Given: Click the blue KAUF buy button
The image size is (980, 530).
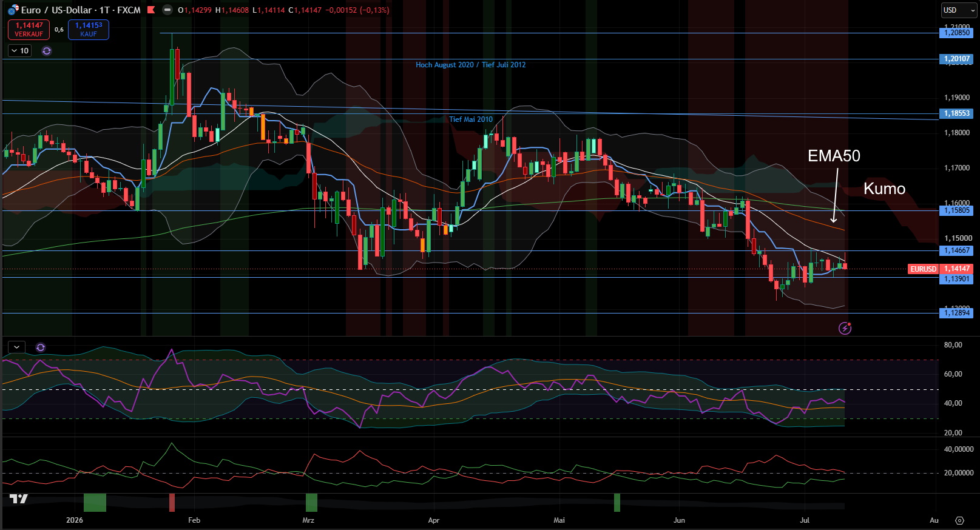Looking at the screenshot, I should (89, 30).
